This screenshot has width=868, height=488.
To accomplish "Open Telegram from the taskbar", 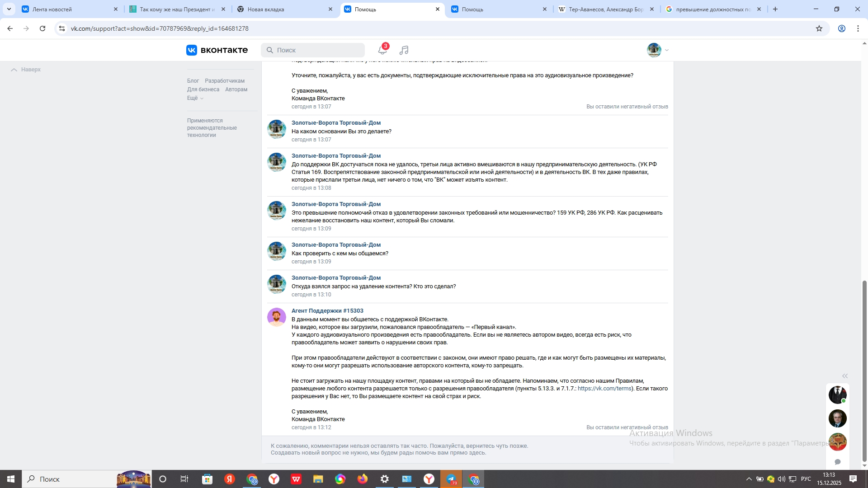I will pos(451,479).
